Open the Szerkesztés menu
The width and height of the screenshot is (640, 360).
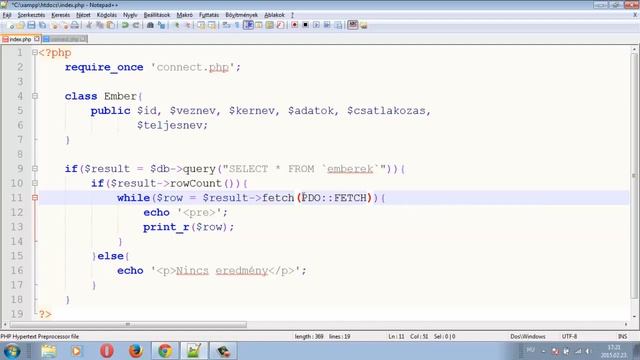31,15
